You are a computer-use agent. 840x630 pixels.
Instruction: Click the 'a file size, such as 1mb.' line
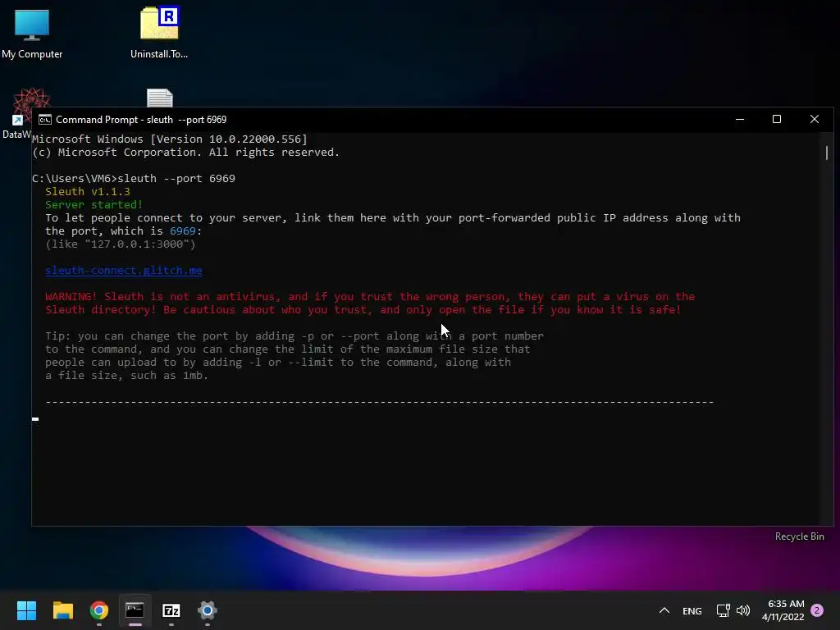pos(126,376)
